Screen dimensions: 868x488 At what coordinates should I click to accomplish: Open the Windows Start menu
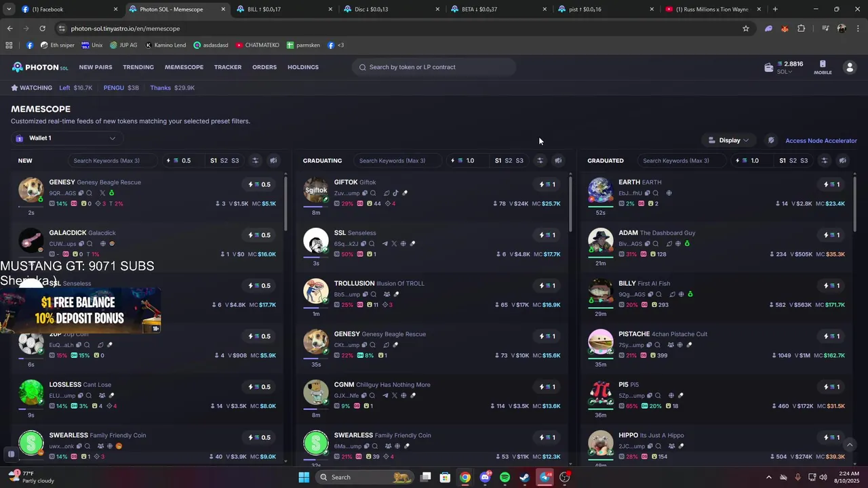click(304, 477)
